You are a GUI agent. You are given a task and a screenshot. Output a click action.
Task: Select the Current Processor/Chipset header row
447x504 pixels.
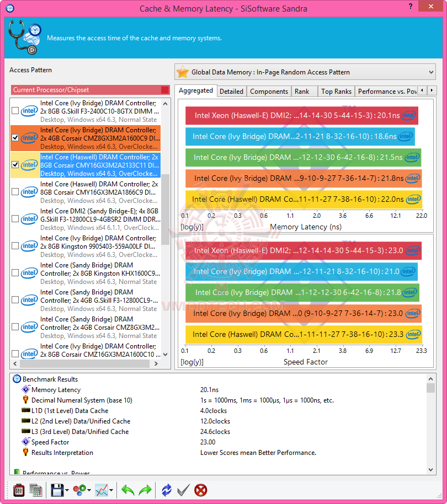pyautogui.click(x=91, y=90)
